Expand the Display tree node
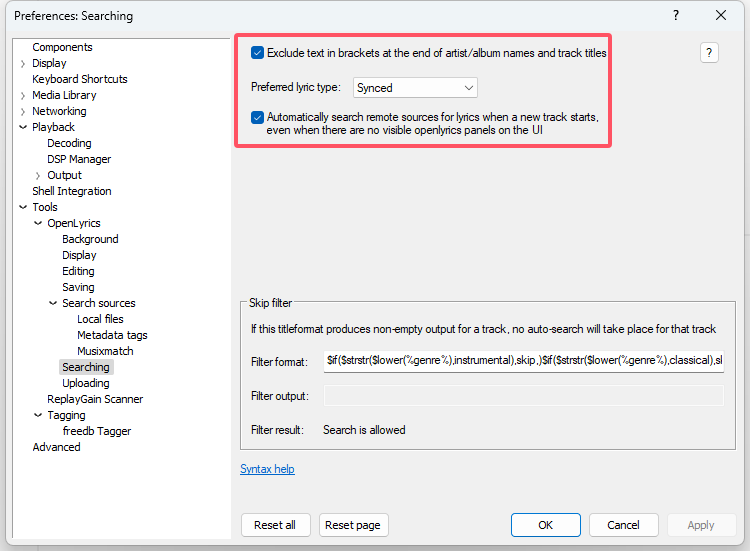 [x=22, y=64]
